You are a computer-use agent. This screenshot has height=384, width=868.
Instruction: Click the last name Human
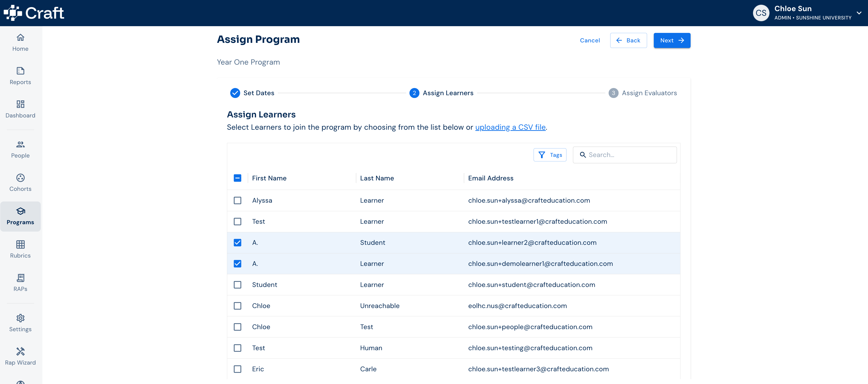tap(371, 348)
